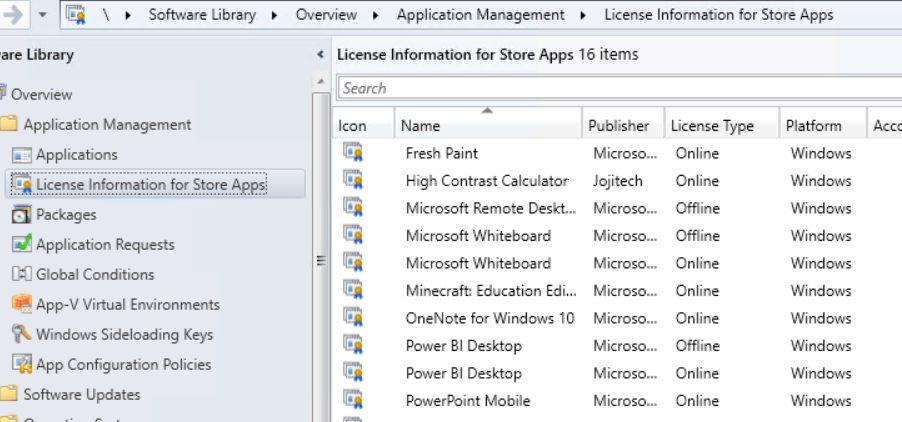Click the App Configuration Policies icon
This screenshot has height=422, width=902.
[x=22, y=365]
